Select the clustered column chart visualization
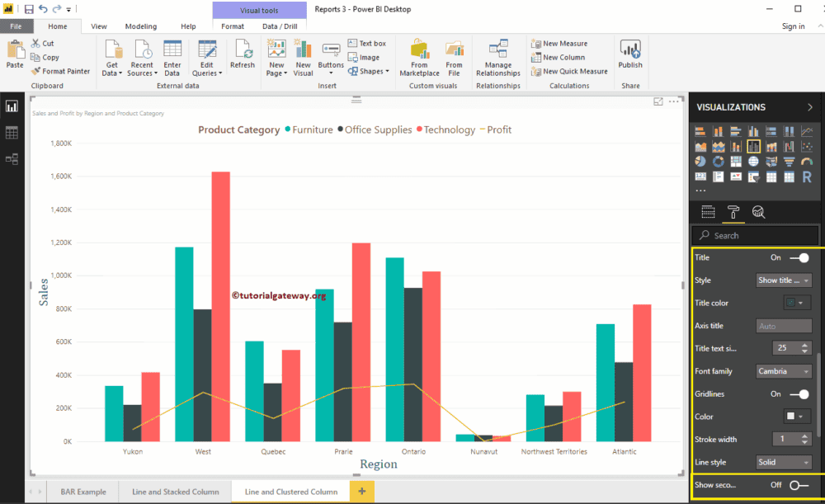825x504 pixels. pyautogui.click(x=753, y=131)
